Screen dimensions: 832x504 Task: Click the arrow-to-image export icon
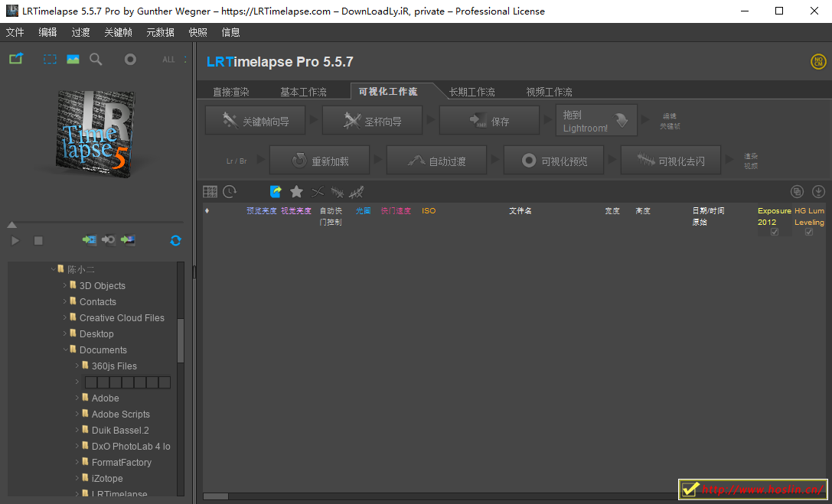[x=128, y=240]
